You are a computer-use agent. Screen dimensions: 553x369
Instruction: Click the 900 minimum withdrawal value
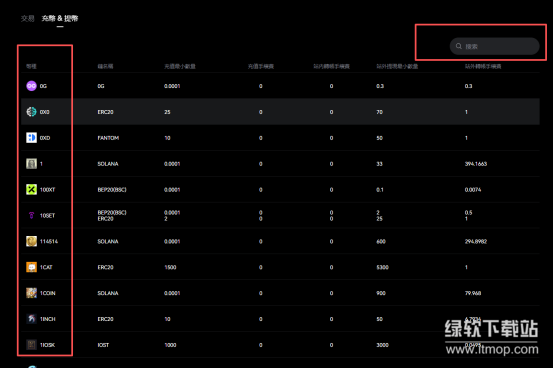(381, 293)
